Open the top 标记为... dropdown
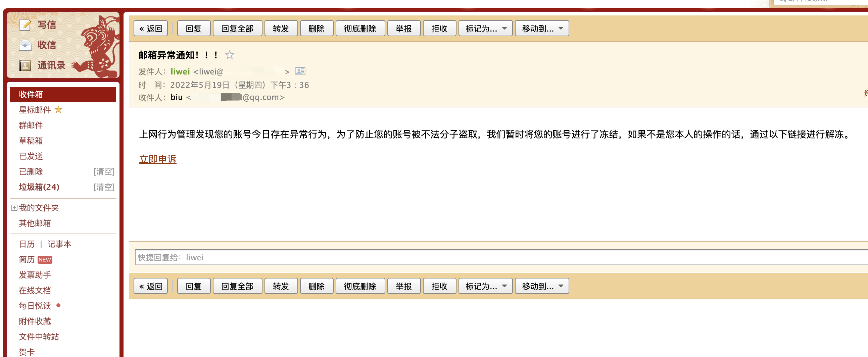 coord(485,29)
